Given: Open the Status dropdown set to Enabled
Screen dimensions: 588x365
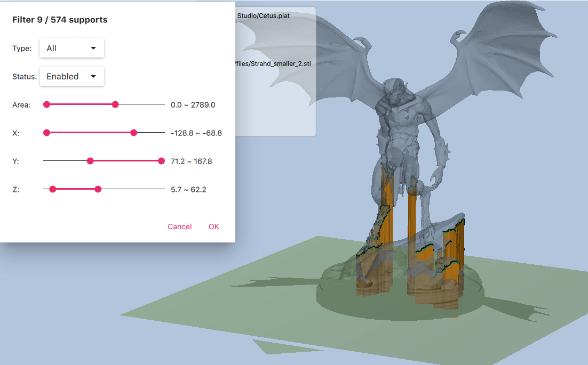Looking at the screenshot, I should click(71, 76).
